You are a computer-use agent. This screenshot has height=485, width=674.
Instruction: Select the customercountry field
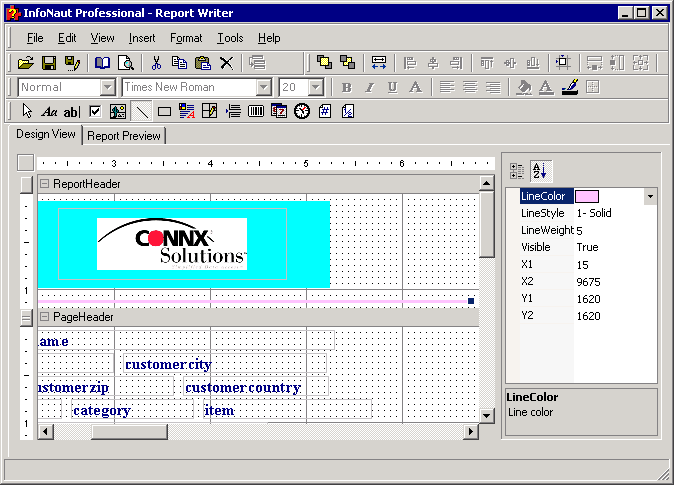coord(256,387)
